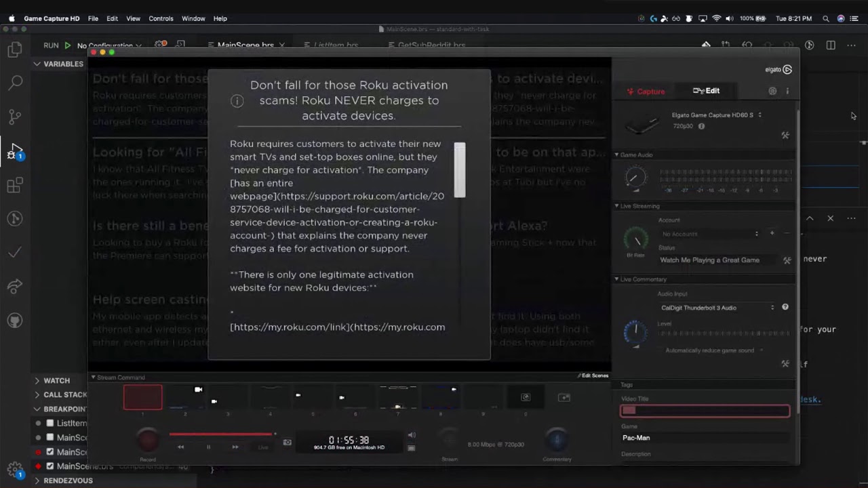Click the Edit Scenes button
868x488 pixels.
[593, 375]
